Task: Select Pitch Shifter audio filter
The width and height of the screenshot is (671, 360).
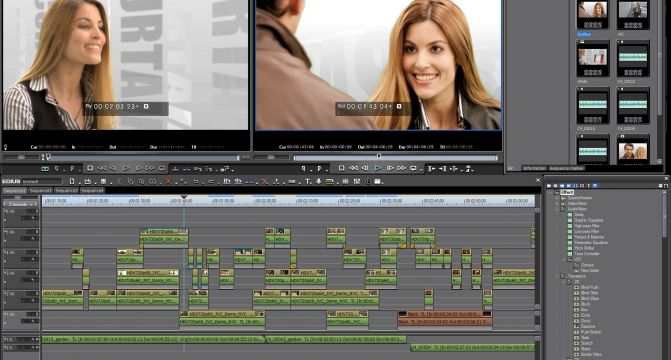Action: click(584, 248)
